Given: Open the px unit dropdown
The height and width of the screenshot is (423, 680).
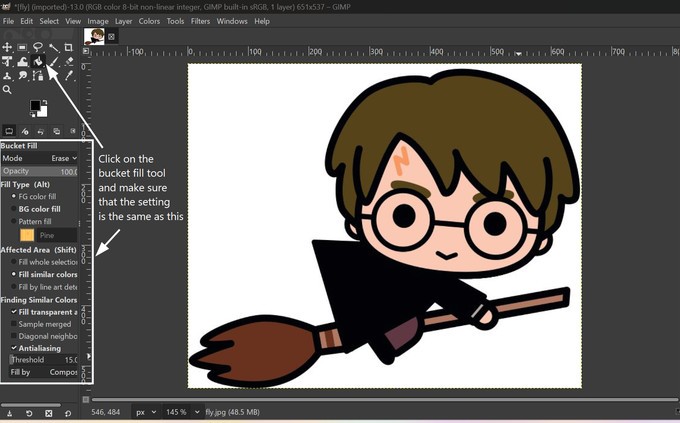Looking at the screenshot, I should point(145,412).
